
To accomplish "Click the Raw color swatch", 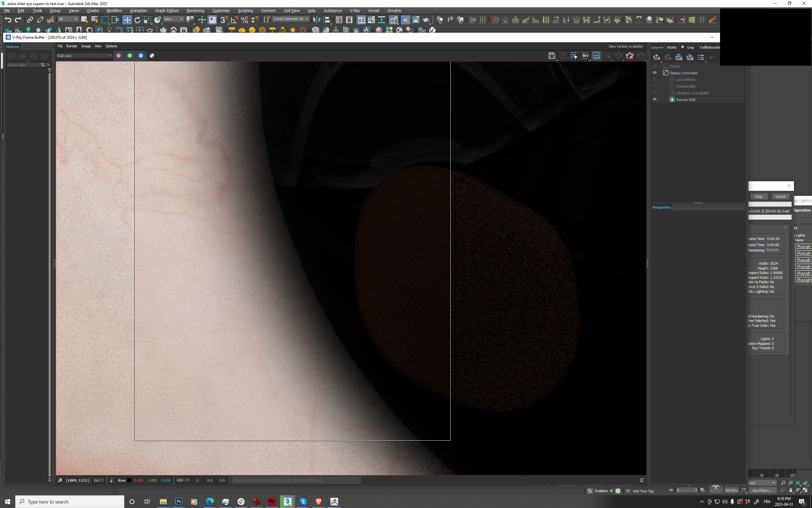I will click(x=129, y=480).
